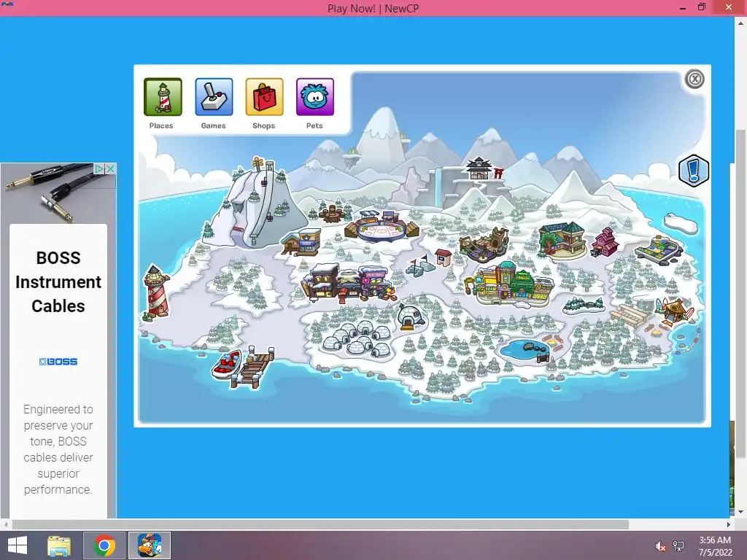Open the BOSS Instrument Cables ad
The width and height of the screenshot is (747, 560).
[58, 282]
